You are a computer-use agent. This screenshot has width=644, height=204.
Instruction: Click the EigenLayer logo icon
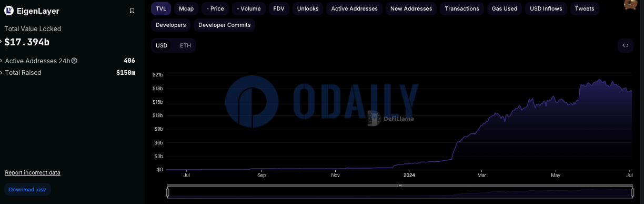[x=9, y=11]
